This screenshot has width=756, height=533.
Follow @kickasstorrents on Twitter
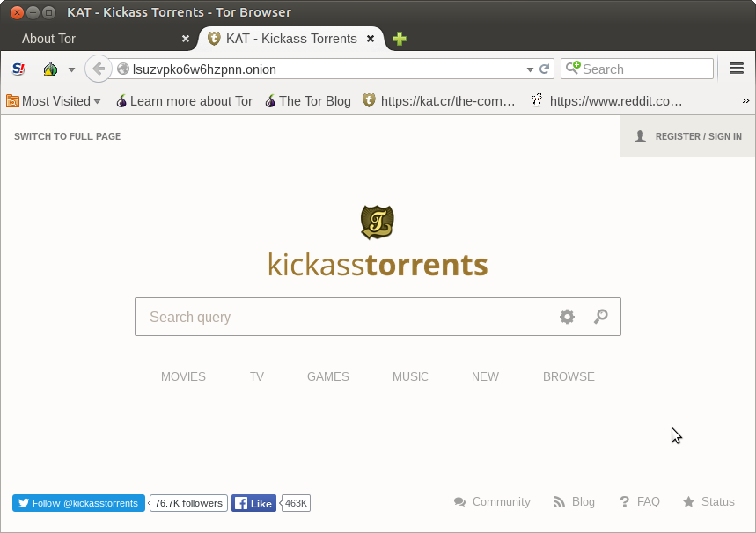(x=78, y=503)
